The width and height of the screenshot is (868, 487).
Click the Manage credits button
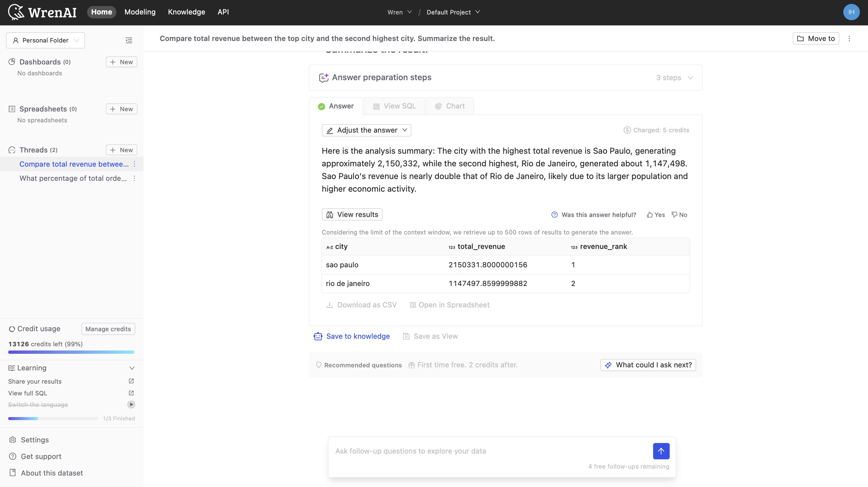click(108, 328)
